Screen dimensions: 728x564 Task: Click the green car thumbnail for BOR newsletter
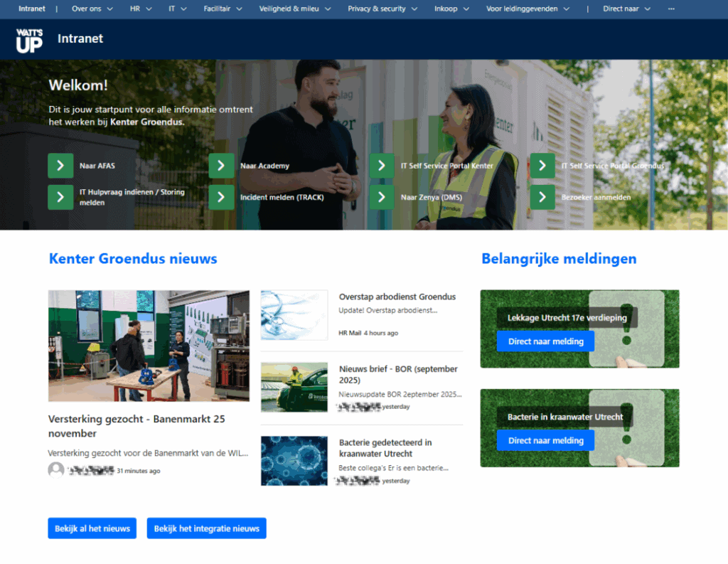(x=294, y=387)
